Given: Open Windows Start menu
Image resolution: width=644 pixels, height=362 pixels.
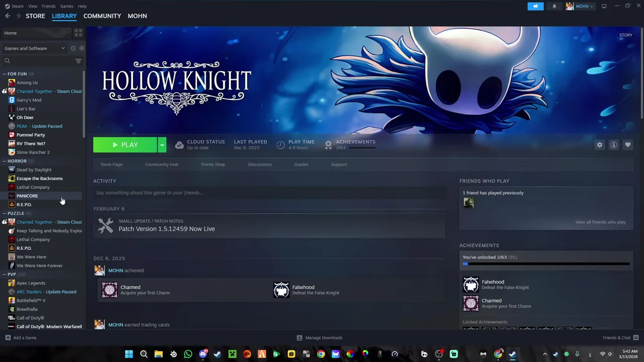Looking at the screenshot, I should (x=129, y=354).
